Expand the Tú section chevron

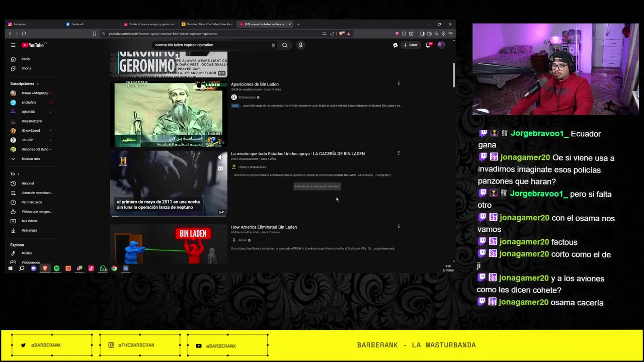(18, 174)
